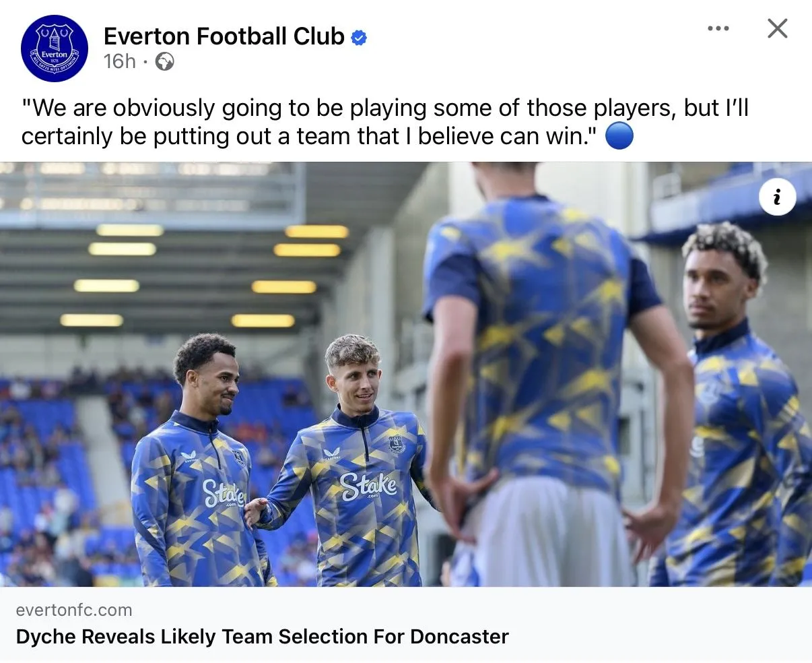Screen dimensions: 812x663
Task: Close the post with the X
Action: click(x=777, y=28)
